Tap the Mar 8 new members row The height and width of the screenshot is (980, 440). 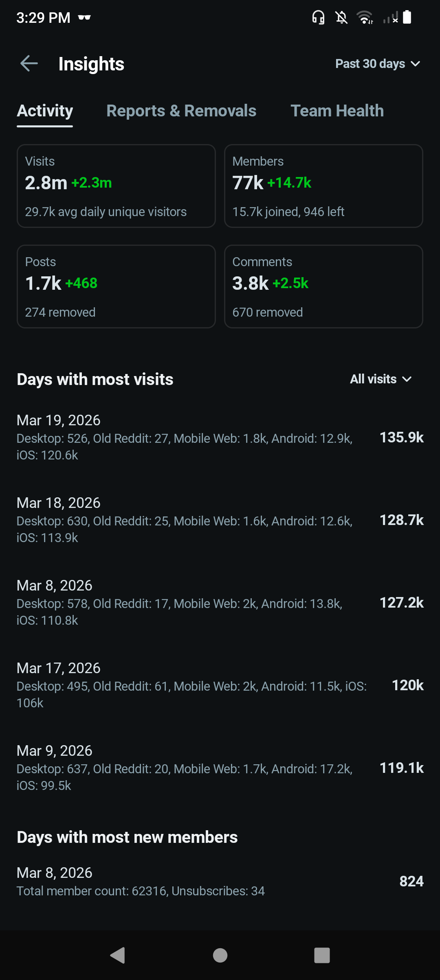coord(220,882)
